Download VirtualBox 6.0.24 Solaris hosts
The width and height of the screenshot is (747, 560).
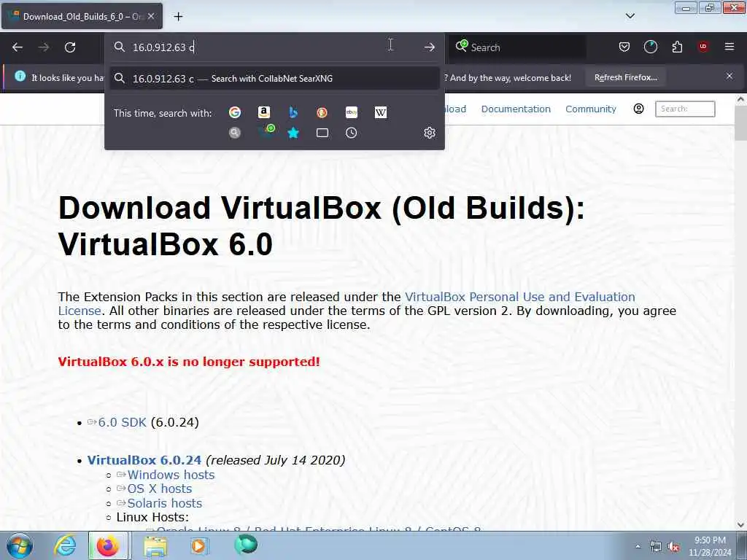[x=164, y=503]
